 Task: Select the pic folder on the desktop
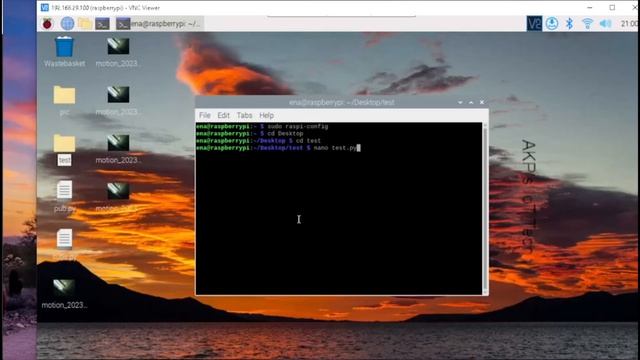64,100
